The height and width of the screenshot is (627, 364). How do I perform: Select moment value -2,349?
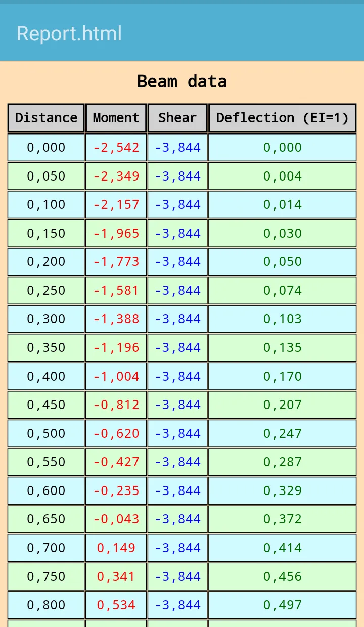(116, 176)
